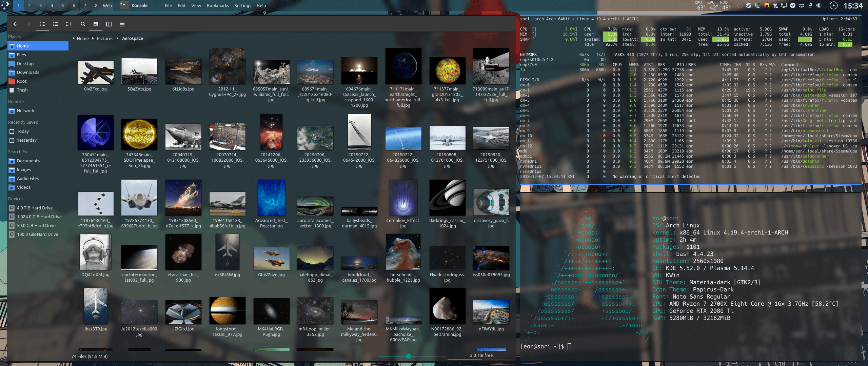Select the 4.0 TiB Hard Drive device

35,208
